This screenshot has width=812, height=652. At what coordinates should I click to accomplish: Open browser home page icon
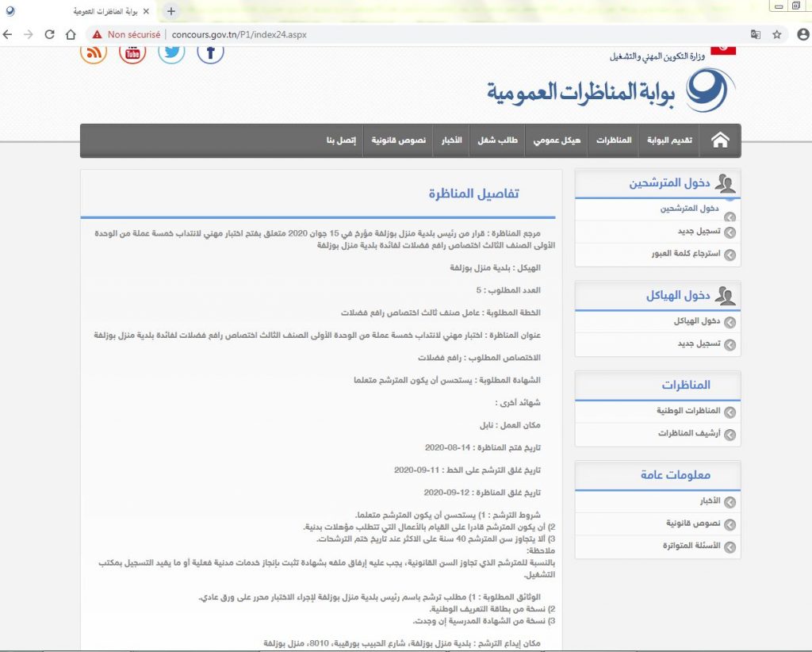[71, 35]
